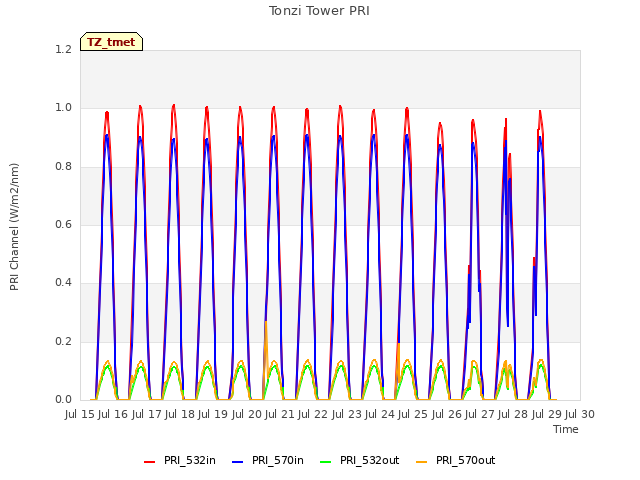Click the 0.4 y-axis tick label
This screenshot has height=480, width=640.
point(63,282)
